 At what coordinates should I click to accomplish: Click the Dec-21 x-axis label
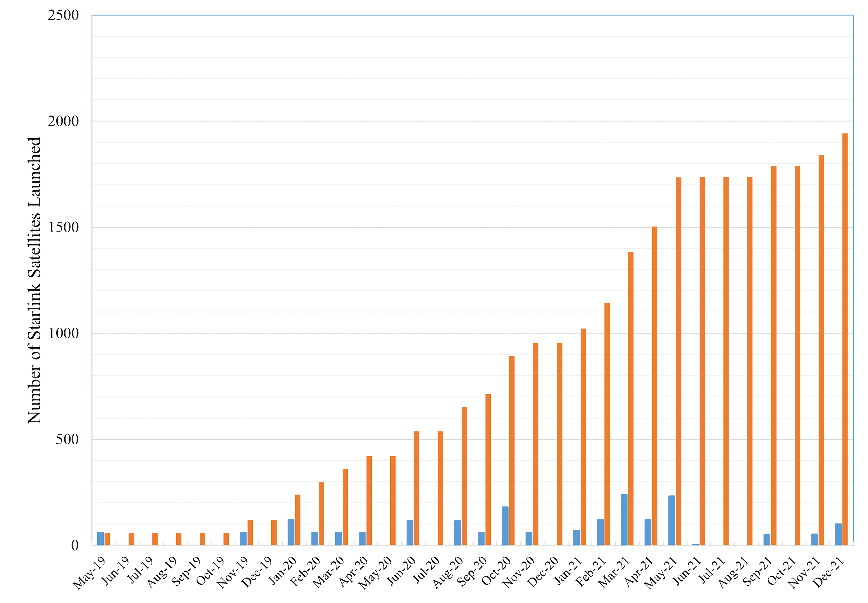(828, 572)
